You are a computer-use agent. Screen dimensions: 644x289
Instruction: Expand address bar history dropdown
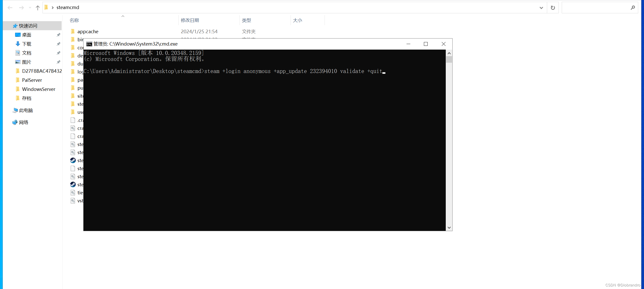click(541, 8)
